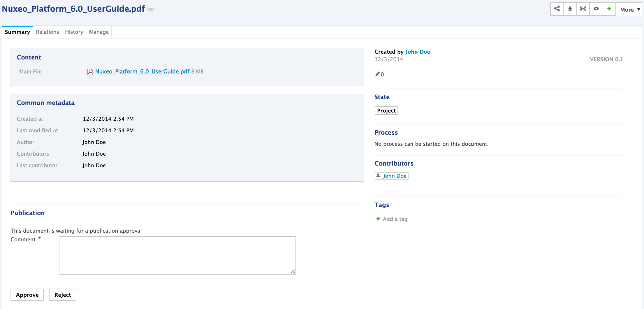This screenshot has width=644, height=309.
Task: Click the user icon in the Contributors box
Action: [x=378, y=175]
